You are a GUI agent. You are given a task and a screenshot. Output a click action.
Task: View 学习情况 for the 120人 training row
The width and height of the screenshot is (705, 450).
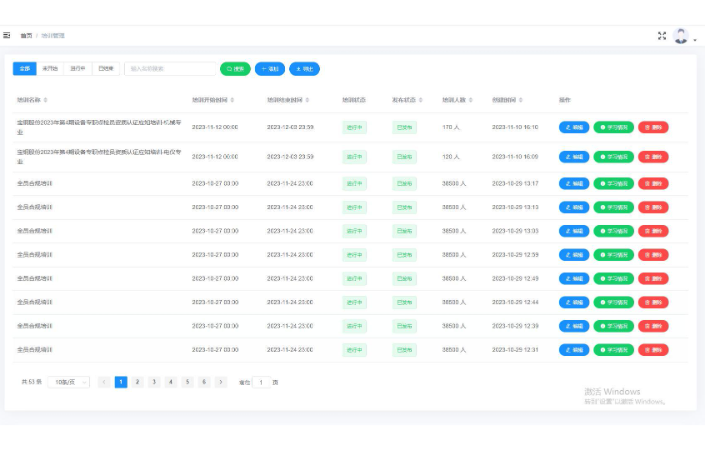pyautogui.click(x=613, y=157)
